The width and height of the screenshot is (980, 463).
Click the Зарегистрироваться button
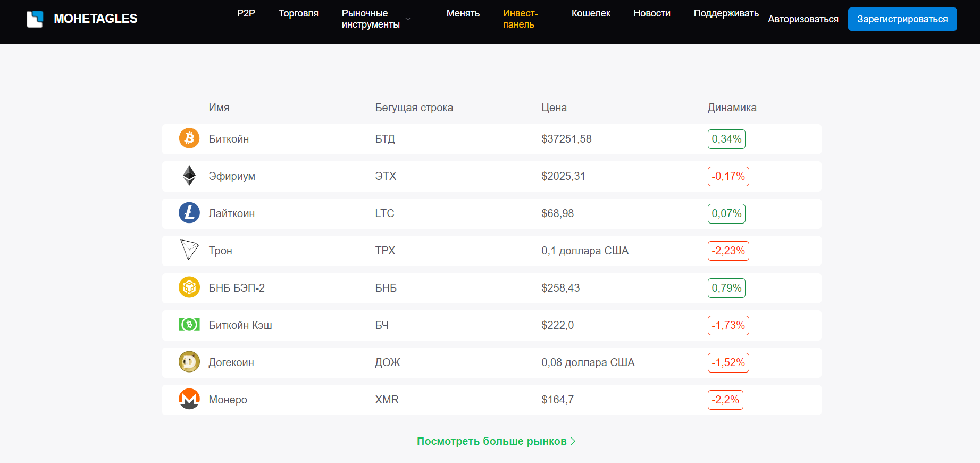(x=902, y=19)
